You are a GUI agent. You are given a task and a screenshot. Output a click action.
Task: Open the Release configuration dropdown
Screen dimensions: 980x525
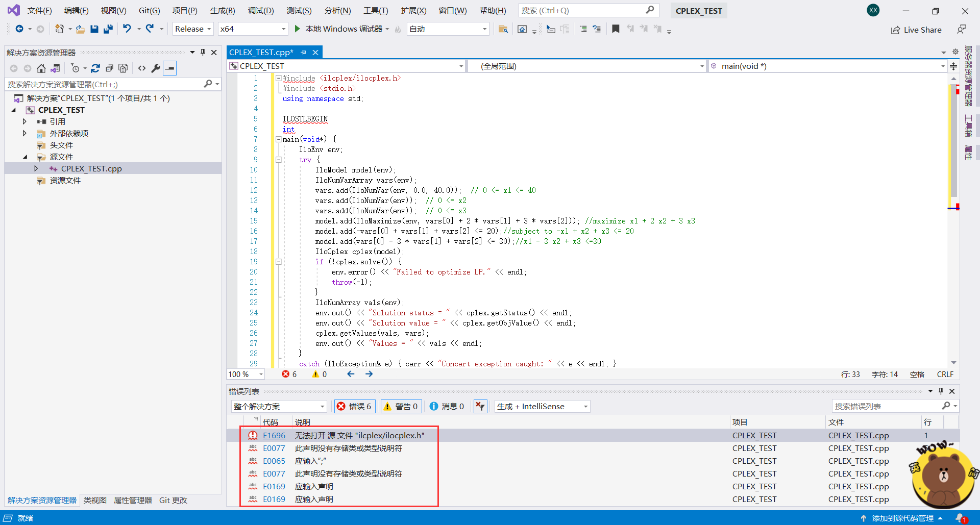click(x=192, y=29)
